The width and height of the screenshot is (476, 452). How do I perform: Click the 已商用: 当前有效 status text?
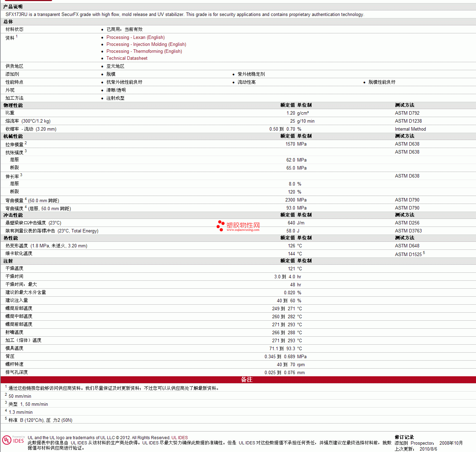tap(124, 30)
